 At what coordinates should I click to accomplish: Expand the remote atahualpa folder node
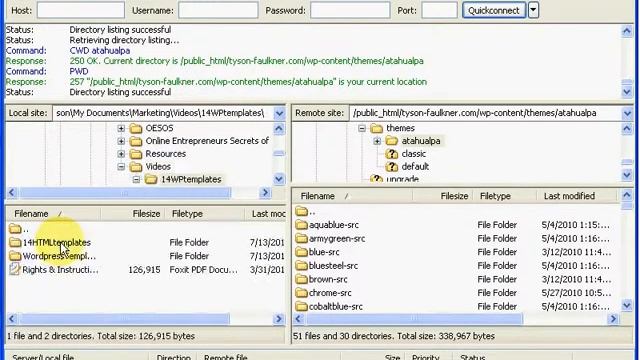pos(377,141)
